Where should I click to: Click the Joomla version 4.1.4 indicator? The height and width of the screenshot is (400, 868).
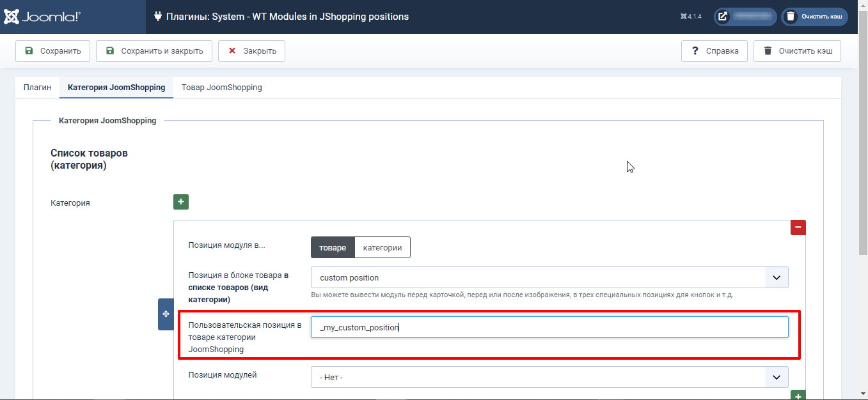tap(691, 17)
